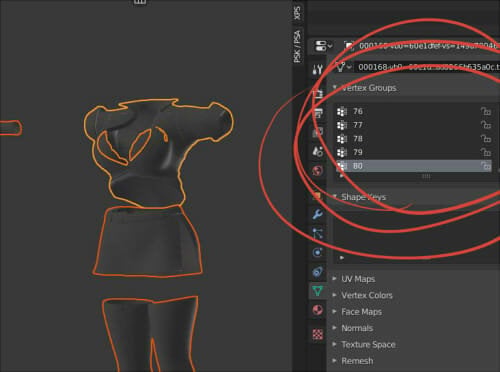Select the skirt mesh in viewport

pos(147,242)
